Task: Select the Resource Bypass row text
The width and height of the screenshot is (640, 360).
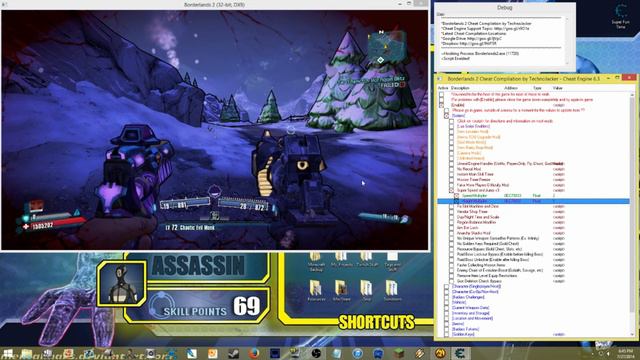Action: pyautogui.click(x=489, y=249)
